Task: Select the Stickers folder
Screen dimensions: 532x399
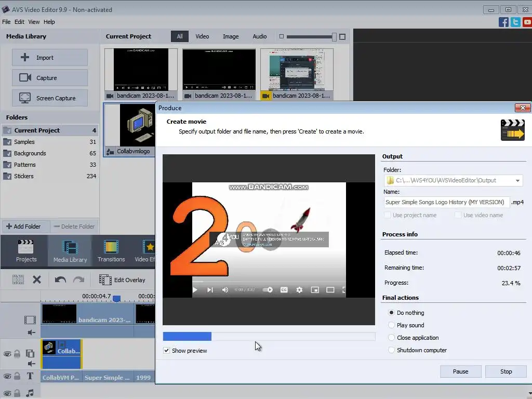Action: [x=50, y=176]
